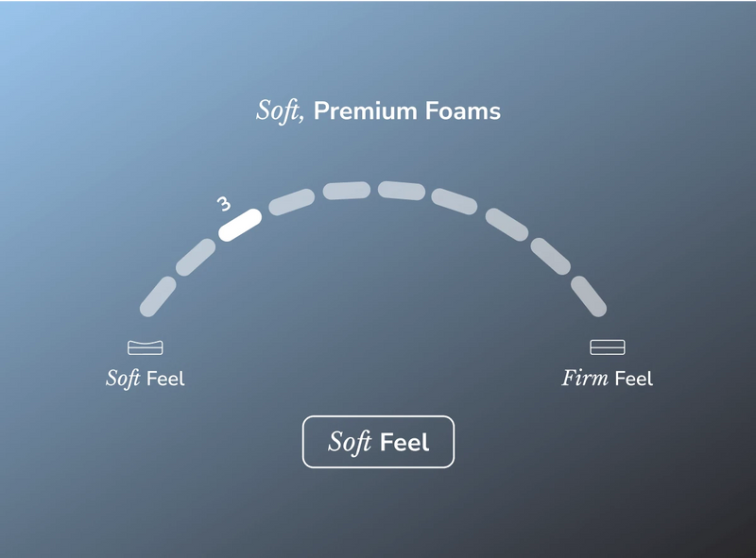
Task: Select the gauge segment nearest the Firm mattress icon
Action: pyautogui.click(x=589, y=296)
